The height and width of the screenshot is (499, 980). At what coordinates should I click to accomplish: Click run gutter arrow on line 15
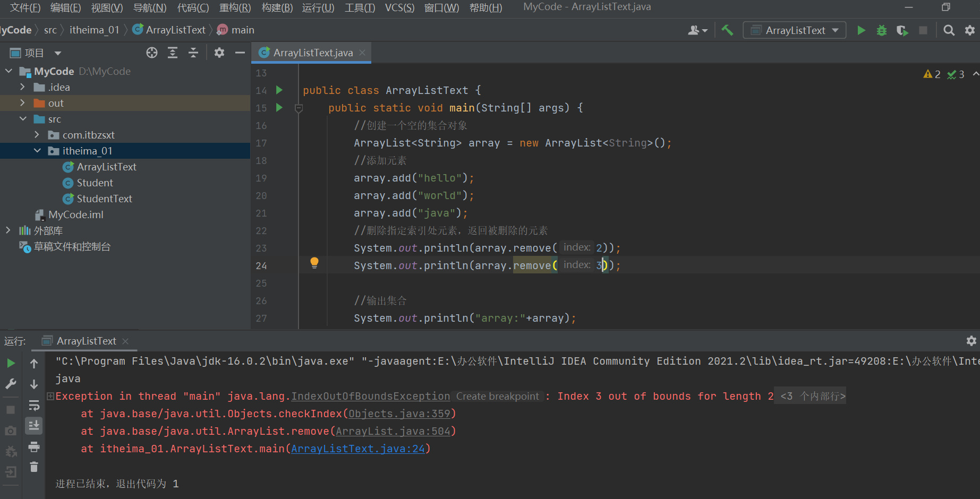[x=279, y=108]
